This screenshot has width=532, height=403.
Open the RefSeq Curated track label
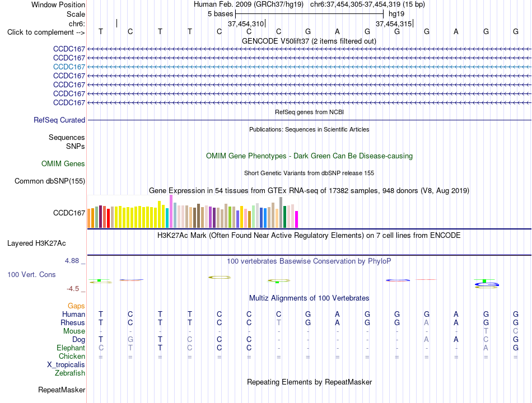pyautogui.click(x=59, y=120)
